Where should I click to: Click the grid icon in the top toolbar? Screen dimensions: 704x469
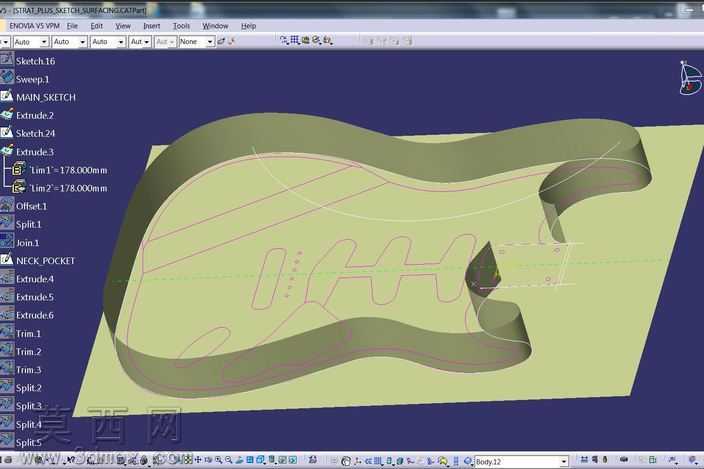point(295,40)
